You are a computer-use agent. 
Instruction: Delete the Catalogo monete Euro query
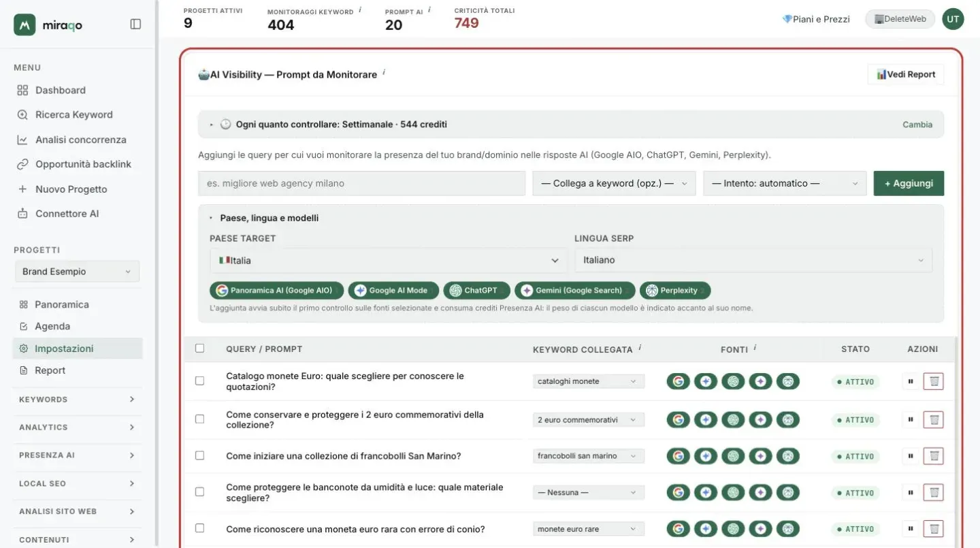pos(934,381)
